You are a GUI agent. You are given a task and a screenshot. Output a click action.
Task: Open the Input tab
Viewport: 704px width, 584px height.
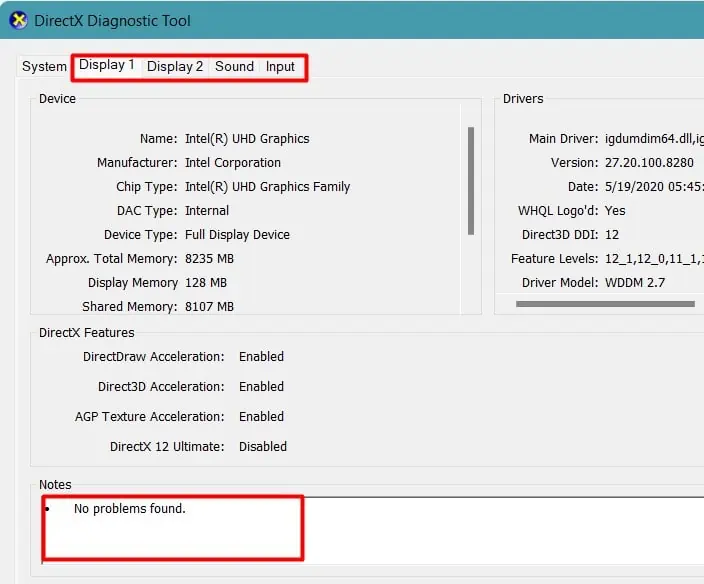(280, 67)
